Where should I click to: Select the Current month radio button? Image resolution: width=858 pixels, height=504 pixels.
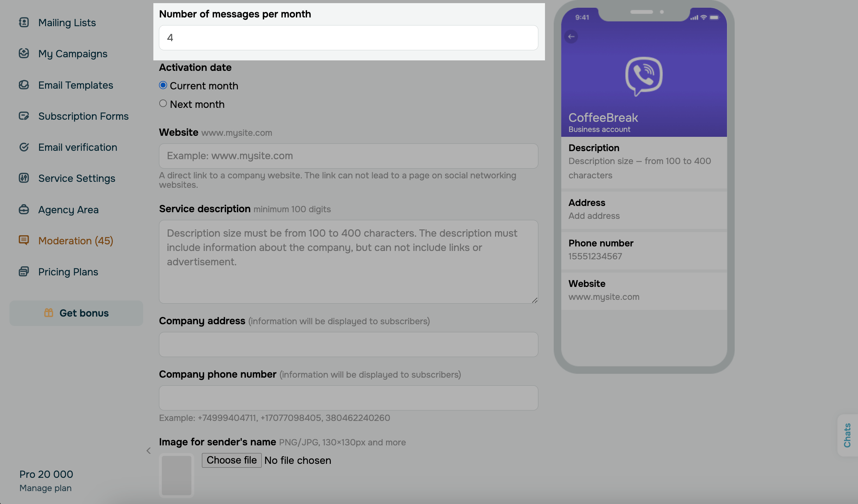tap(163, 85)
